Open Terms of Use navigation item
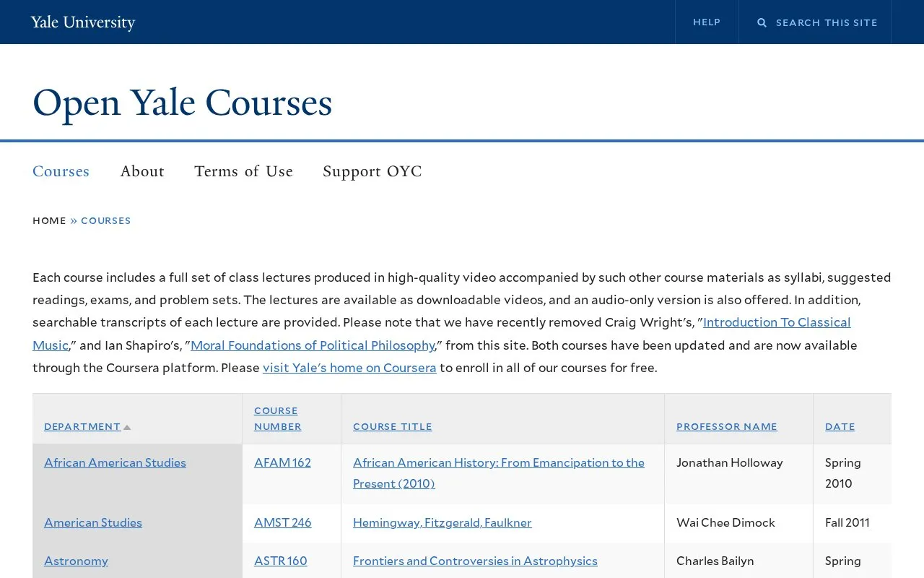This screenshot has width=924, height=578. click(x=243, y=171)
